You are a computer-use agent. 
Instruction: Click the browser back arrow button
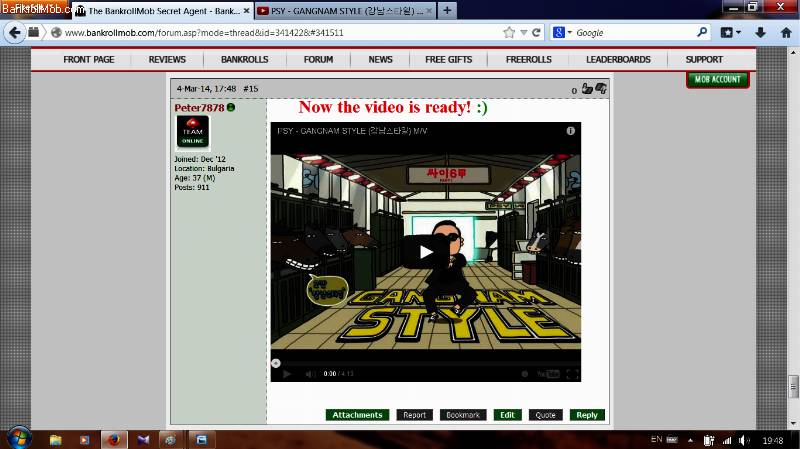(14, 33)
